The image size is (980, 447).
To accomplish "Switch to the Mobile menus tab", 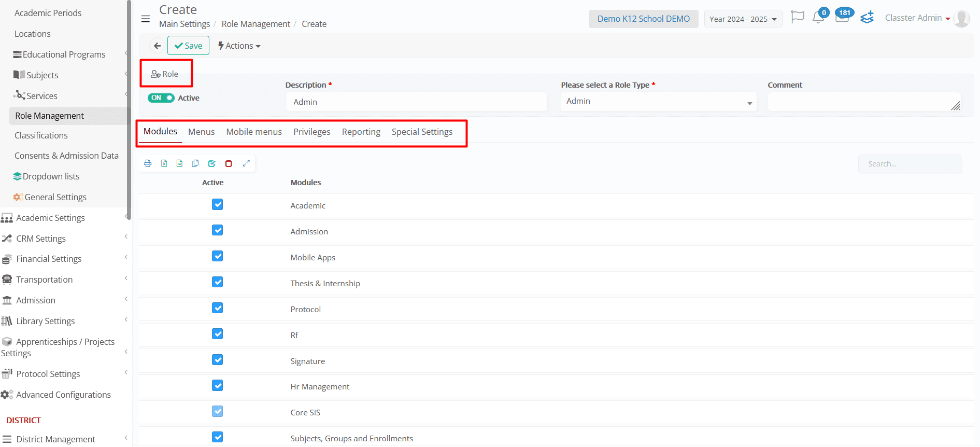I will (254, 132).
